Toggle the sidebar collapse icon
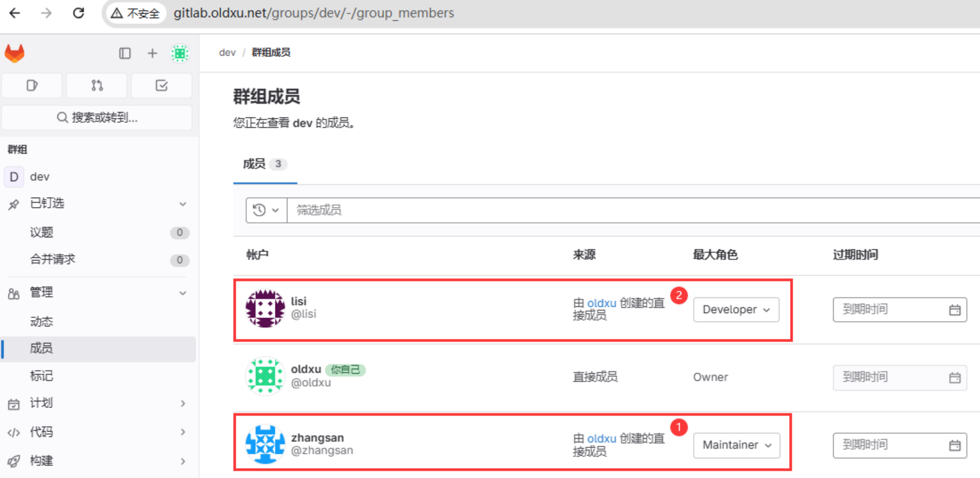 124,53
